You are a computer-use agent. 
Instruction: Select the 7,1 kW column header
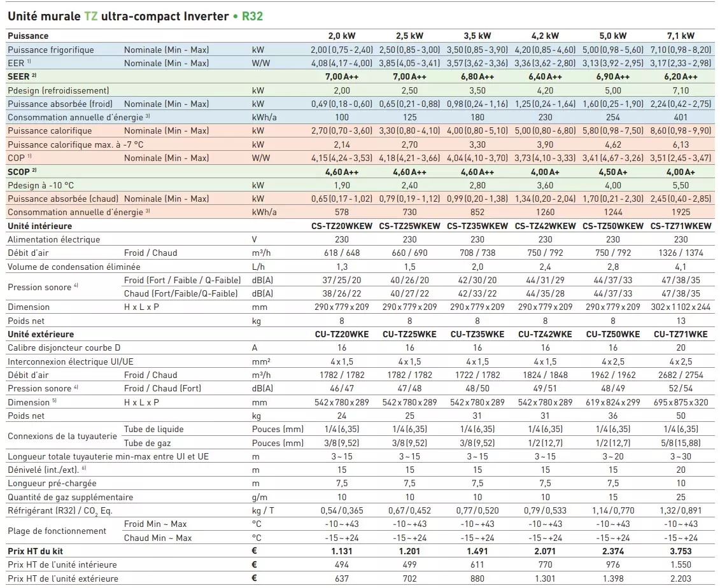pos(681,36)
